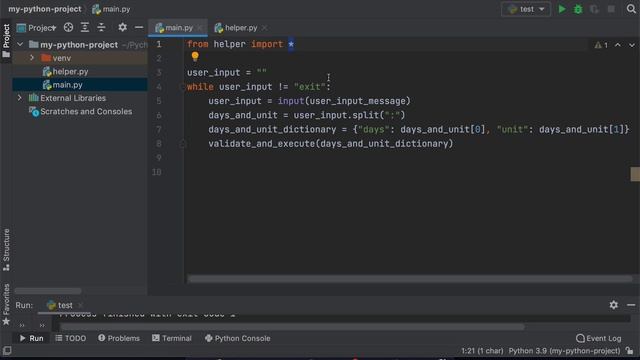Toggle tool window bars icon bottom-left
The image size is (640, 360).
[7, 351]
